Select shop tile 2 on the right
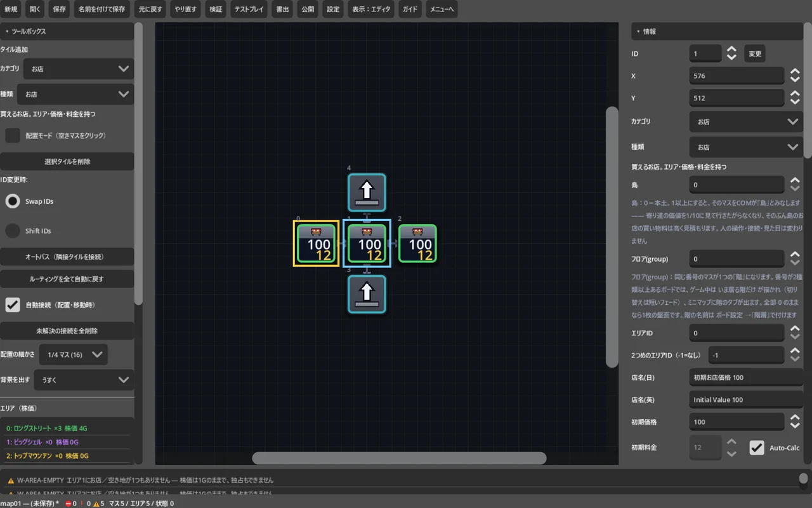Viewport: 812px width, 508px height. pyautogui.click(x=417, y=243)
